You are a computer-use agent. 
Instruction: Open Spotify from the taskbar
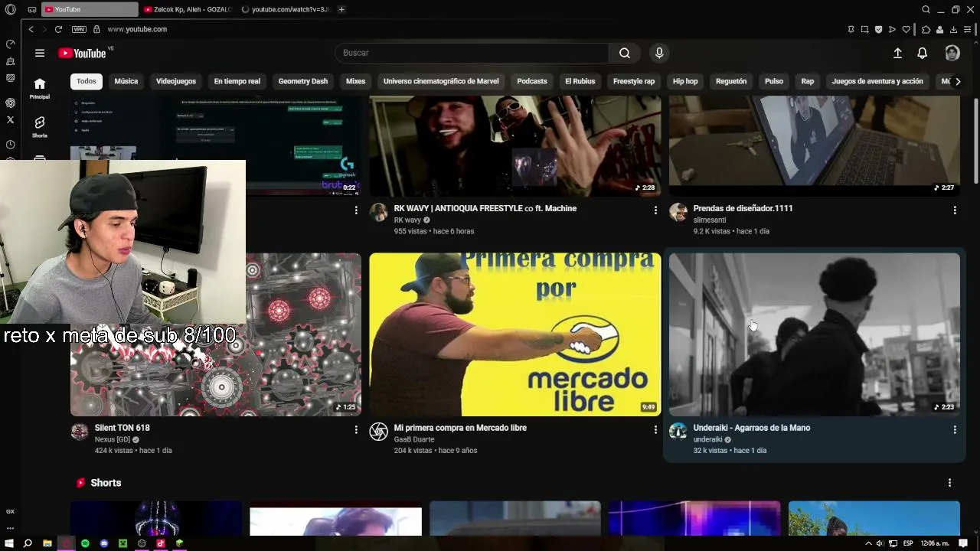click(85, 543)
